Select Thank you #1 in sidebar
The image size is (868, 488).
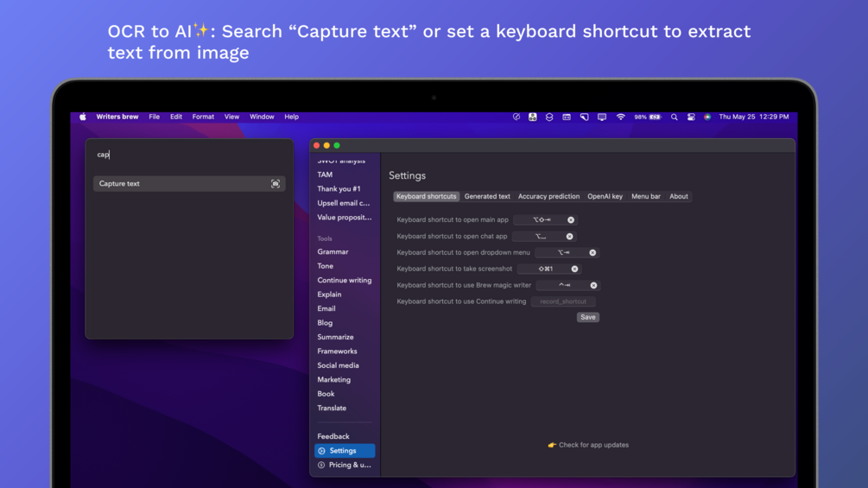339,189
